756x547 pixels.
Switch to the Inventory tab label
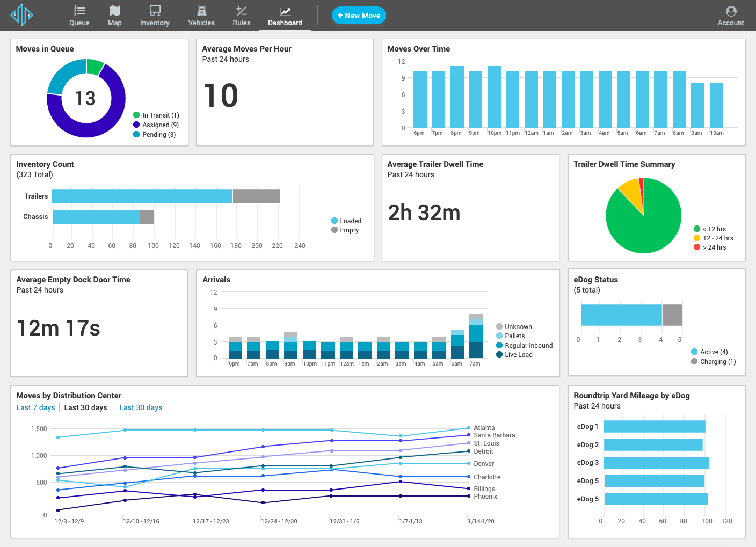click(x=155, y=23)
